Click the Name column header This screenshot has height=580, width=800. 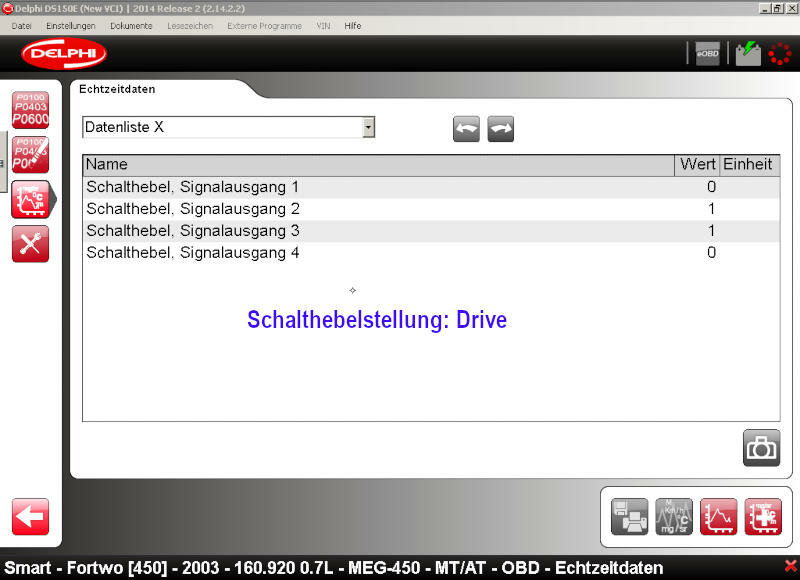(378, 164)
